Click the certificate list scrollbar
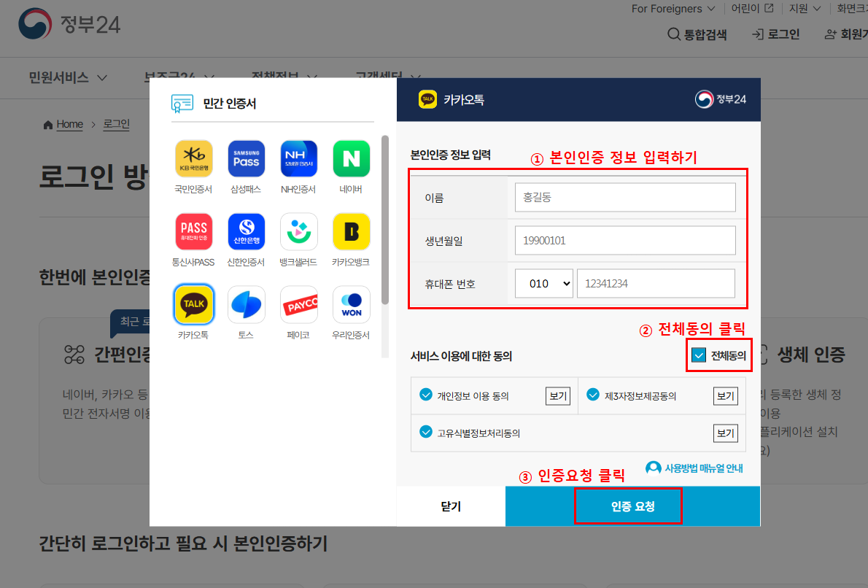Viewport: 868px width, 588px height. click(x=385, y=220)
